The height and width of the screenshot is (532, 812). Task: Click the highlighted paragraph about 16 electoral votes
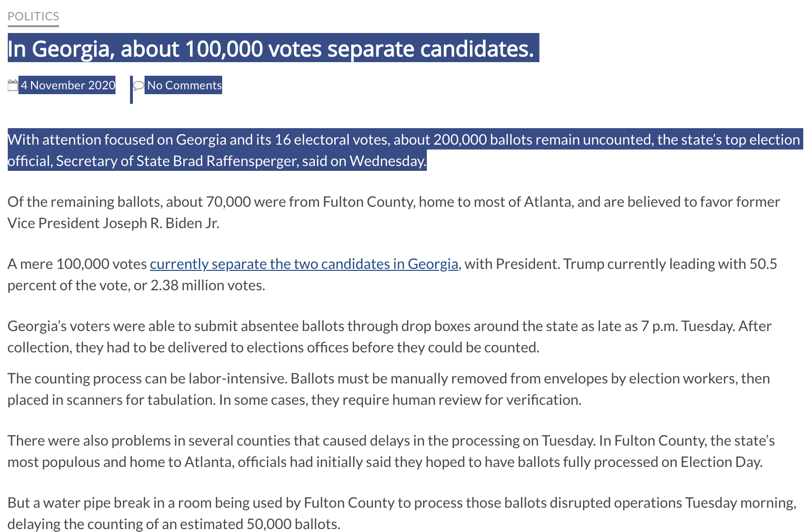point(404,150)
